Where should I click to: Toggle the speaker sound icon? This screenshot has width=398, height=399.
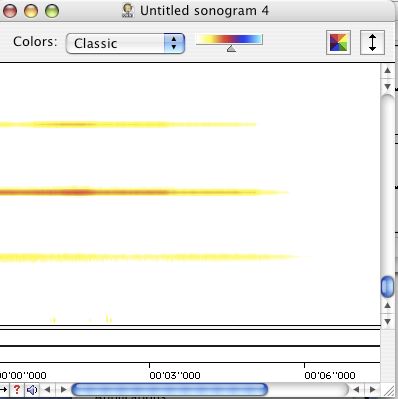coord(32,390)
